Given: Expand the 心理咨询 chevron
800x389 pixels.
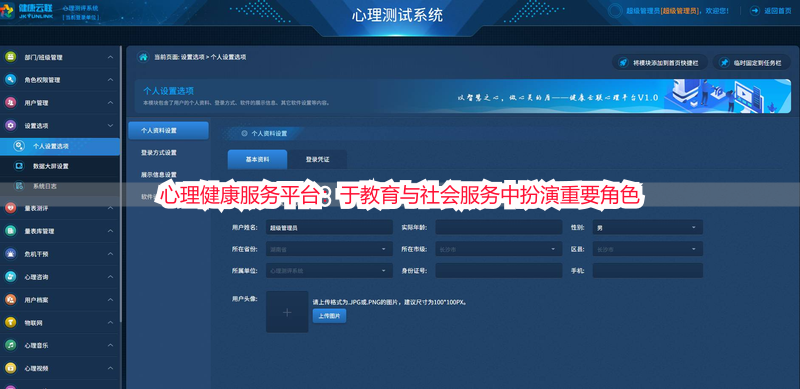Looking at the screenshot, I should coord(111,277).
